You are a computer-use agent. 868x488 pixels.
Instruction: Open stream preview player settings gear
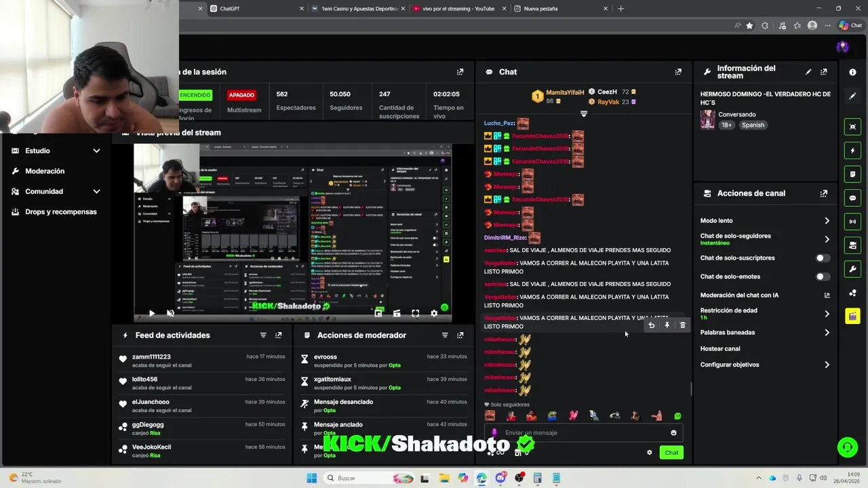pyautogui.click(x=434, y=313)
